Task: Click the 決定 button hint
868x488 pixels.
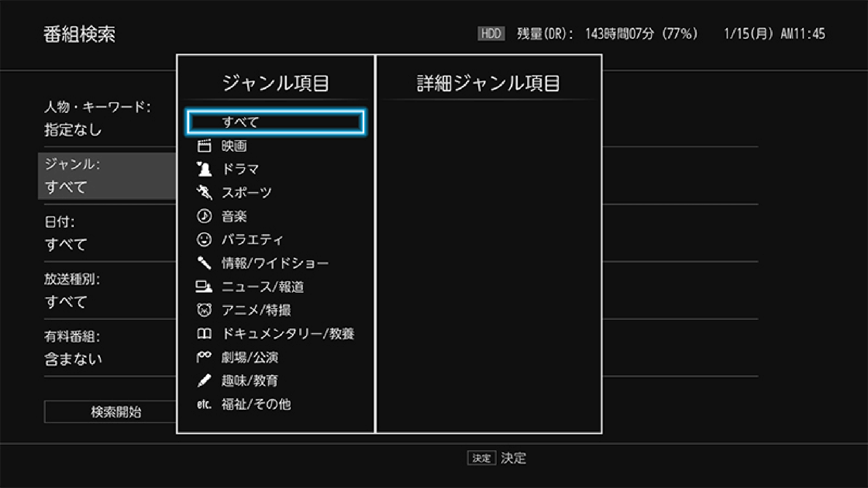Action: tap(481, 458)
